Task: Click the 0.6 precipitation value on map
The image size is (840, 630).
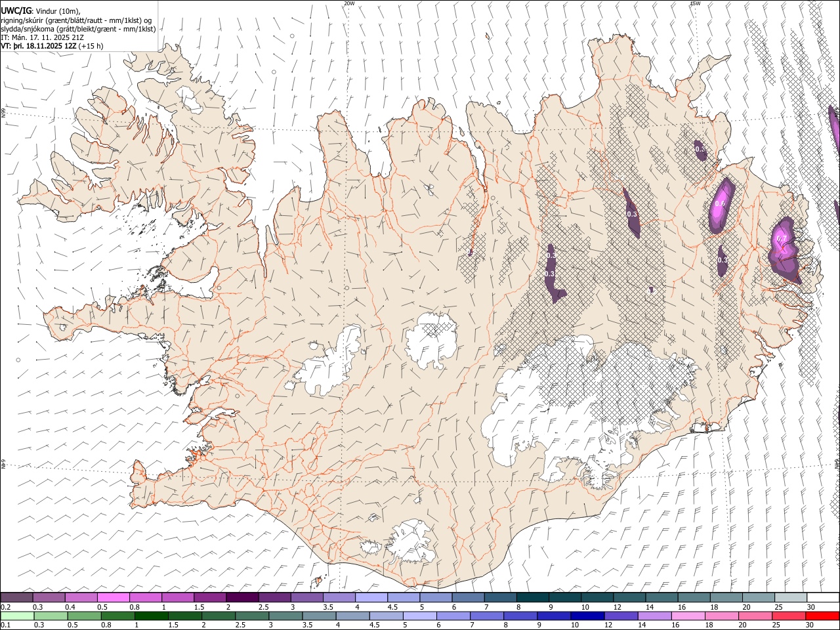Action: coord(719,203)
